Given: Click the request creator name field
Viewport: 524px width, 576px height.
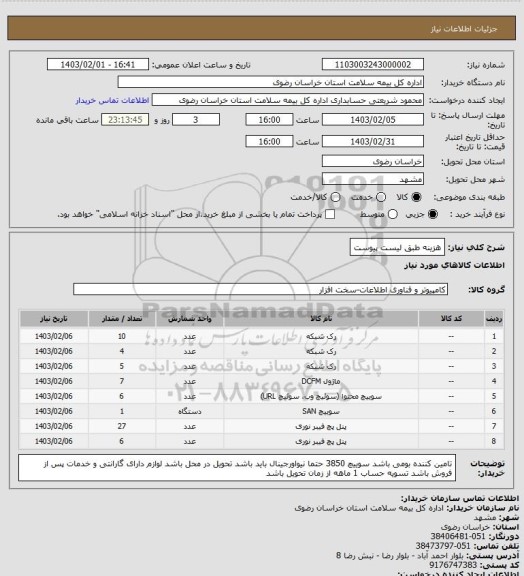Looking at the screenshot, I should coord(288,100).
